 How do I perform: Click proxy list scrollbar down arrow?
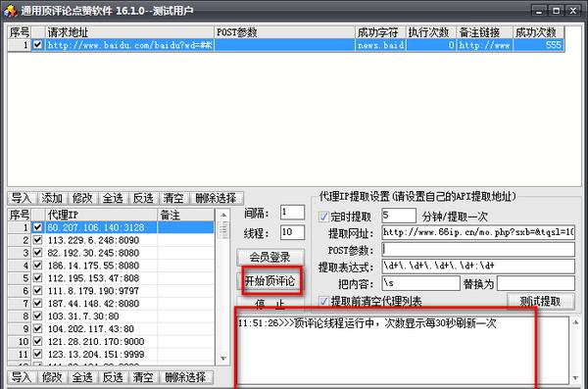(223, 359)
